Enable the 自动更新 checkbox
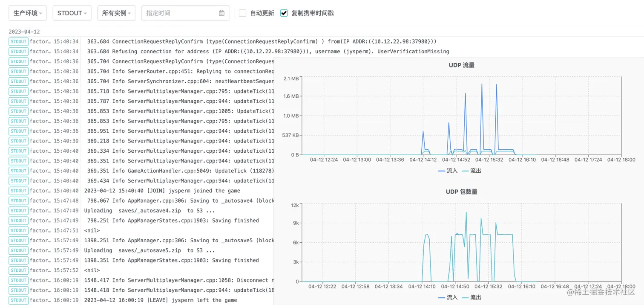The image size is (644, 305). [242, 13]
